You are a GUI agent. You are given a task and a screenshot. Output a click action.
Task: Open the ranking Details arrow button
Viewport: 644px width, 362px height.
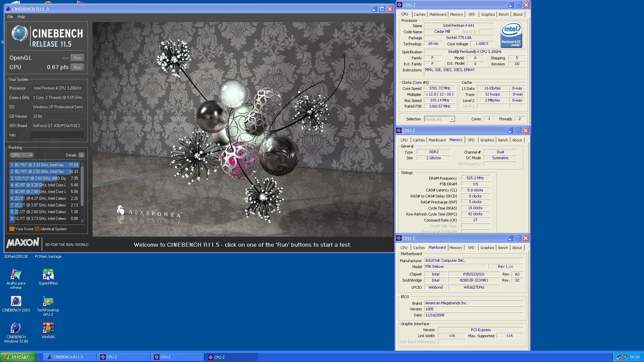click(x=81, y=155)
